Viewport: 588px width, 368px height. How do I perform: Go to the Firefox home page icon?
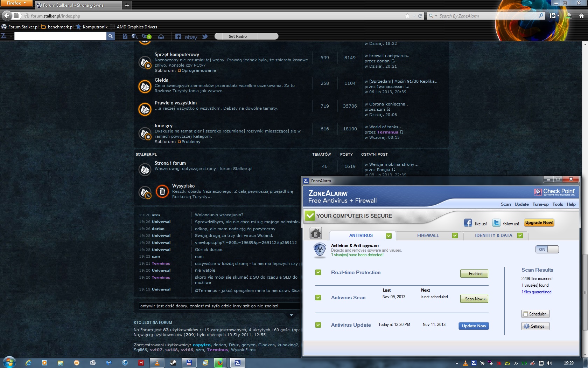tap(581, 16)
